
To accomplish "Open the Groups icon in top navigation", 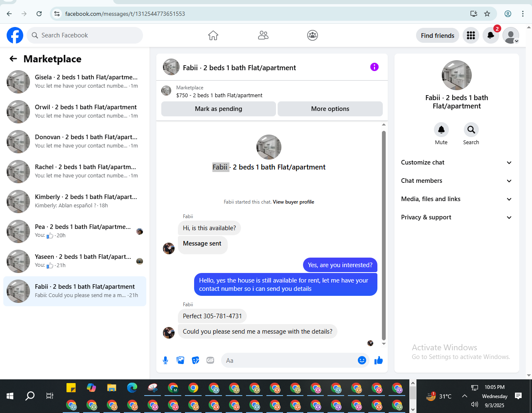I will (313, 35).
